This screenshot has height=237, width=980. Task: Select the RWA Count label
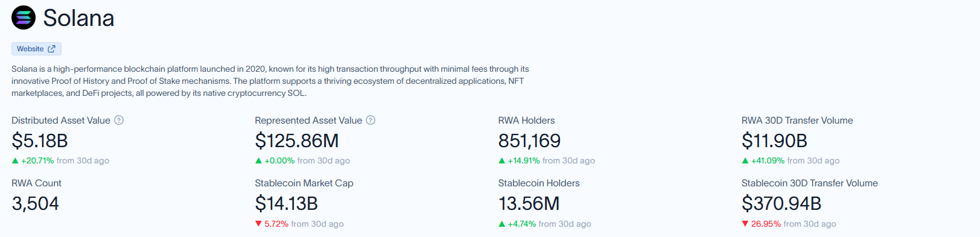click(36, 183)
